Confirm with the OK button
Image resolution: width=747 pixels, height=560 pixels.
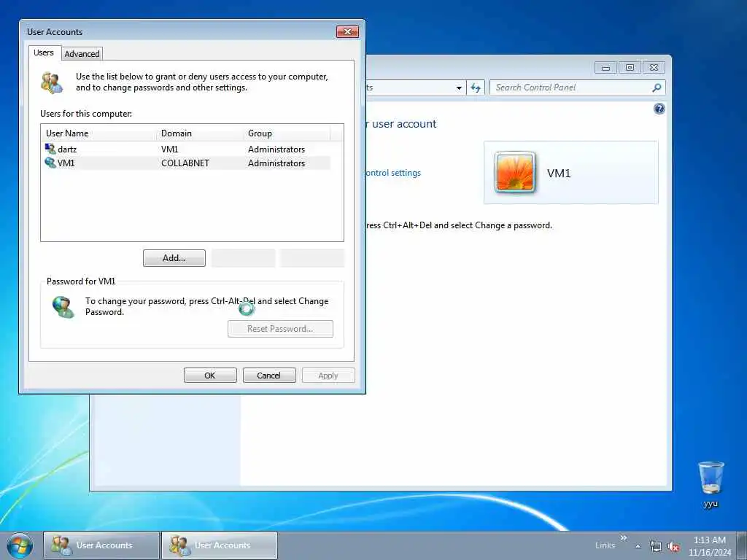(x=210, y=376)
